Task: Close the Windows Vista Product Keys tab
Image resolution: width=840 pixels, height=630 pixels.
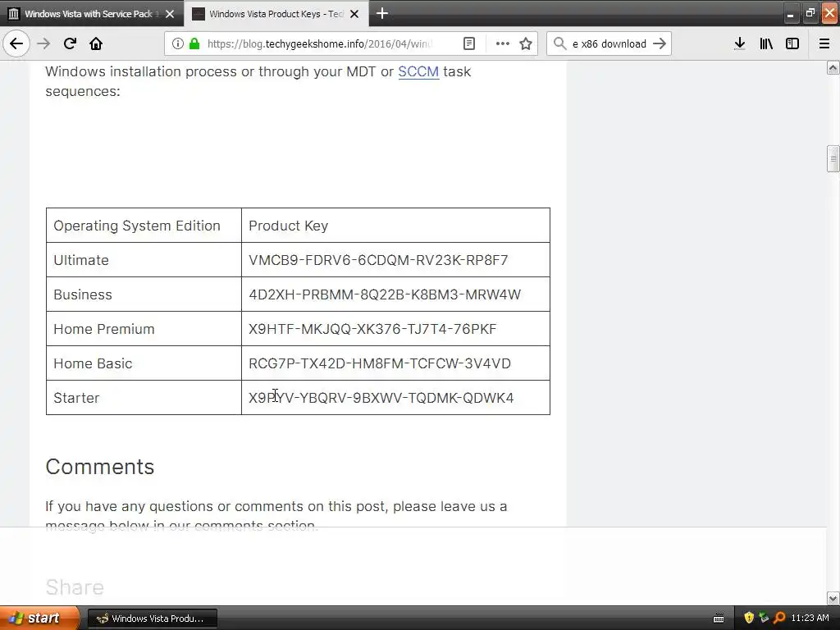Action: [x=354, y=14]
